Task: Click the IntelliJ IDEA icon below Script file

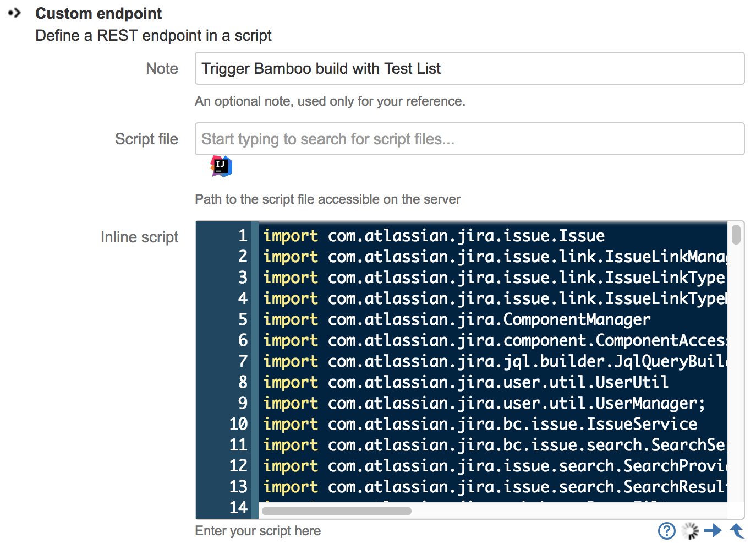Action: click(221, 166)
